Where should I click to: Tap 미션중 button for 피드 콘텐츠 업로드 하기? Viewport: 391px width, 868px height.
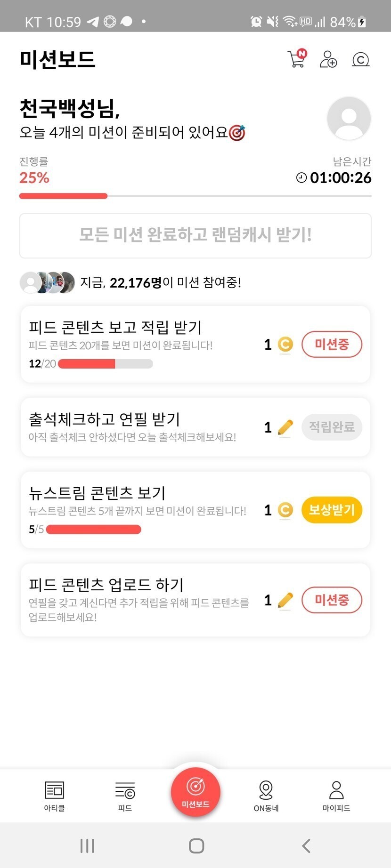332,600
